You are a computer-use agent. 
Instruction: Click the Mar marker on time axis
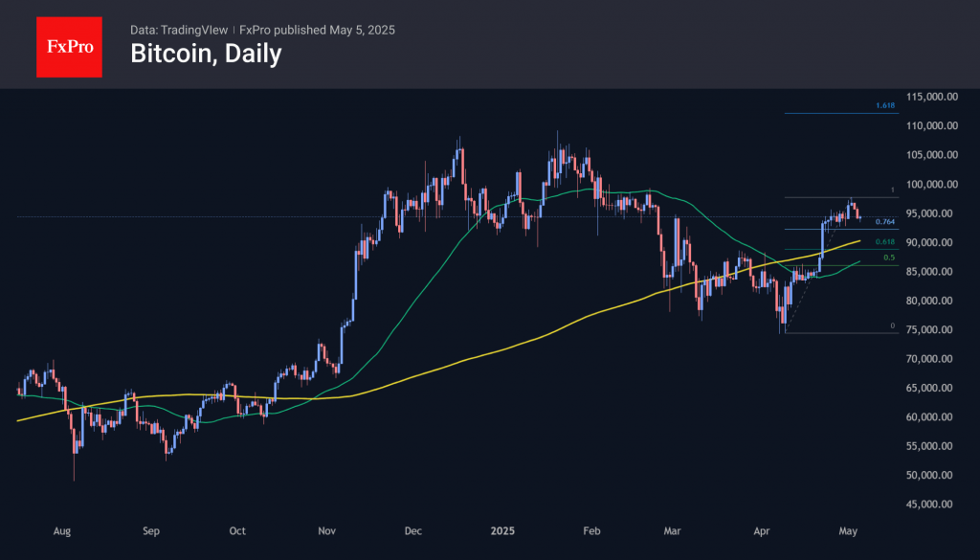[675, 529]
